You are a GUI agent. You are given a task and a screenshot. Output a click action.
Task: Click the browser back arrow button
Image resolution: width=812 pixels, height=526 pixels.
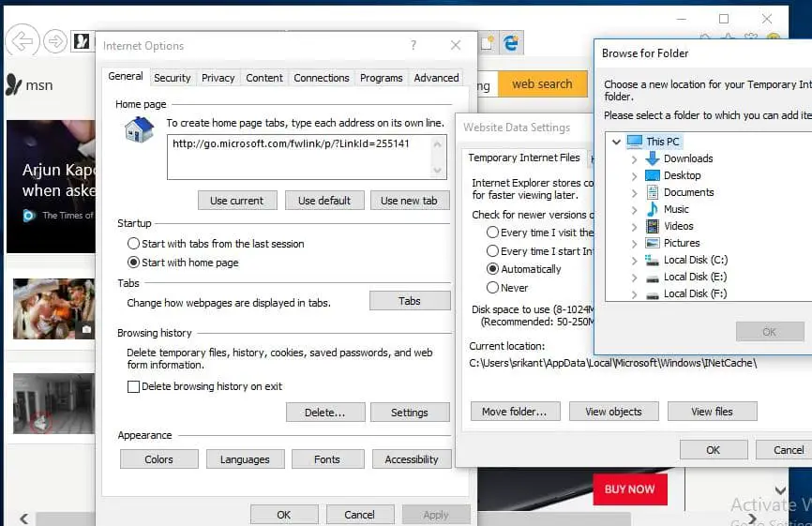click(x=23, y=40)
